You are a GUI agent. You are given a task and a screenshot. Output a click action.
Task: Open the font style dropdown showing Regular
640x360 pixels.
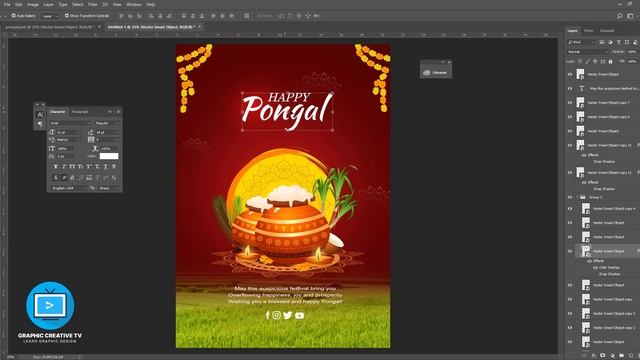(107, 123)
